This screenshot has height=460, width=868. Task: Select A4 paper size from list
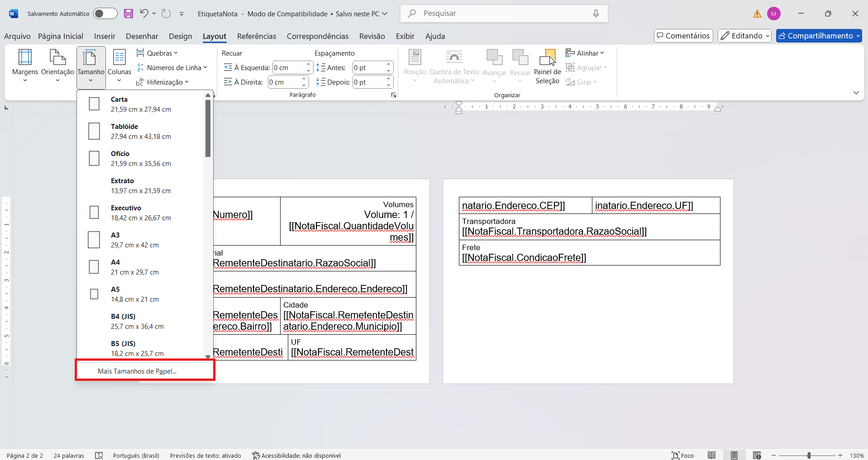(136, 267)
